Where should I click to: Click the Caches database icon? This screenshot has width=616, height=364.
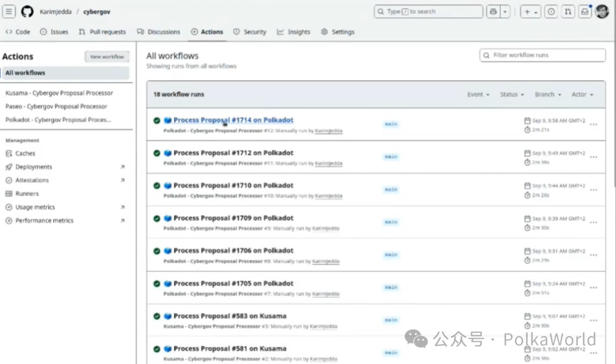click(x=9, y=153)
